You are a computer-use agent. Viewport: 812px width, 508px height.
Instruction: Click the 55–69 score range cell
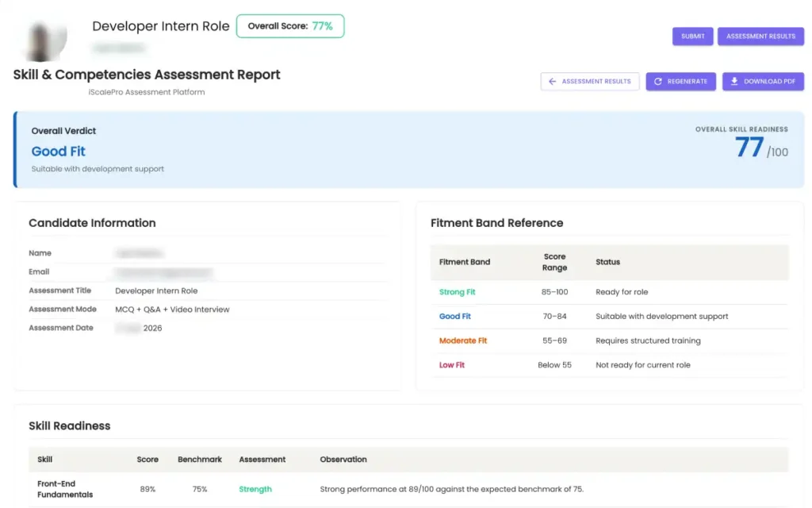554,341
